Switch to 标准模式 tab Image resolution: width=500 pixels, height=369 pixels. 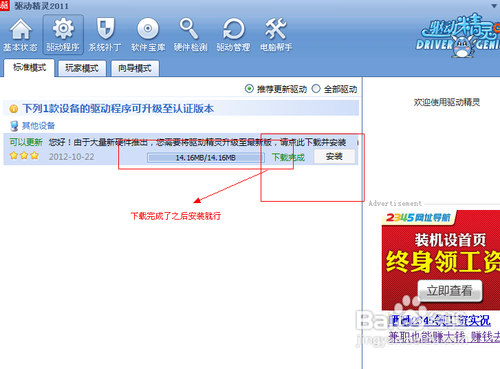tap(29, 68)
